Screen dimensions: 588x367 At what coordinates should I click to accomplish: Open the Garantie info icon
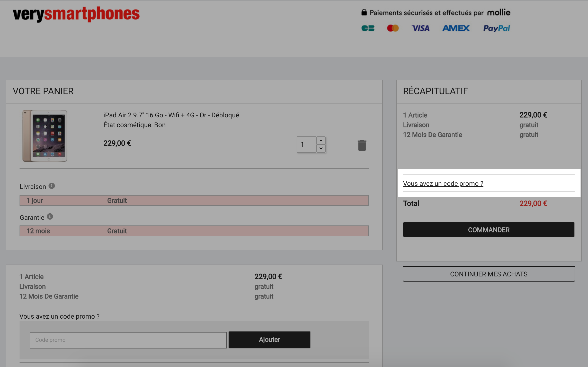(50, 217)
